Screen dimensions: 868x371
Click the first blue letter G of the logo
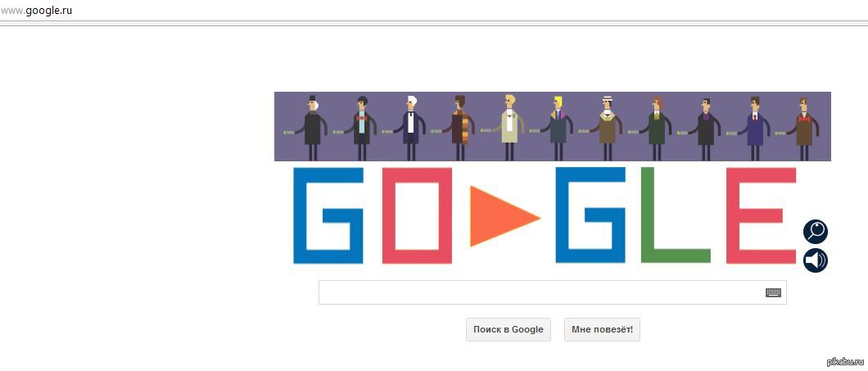(x=328, y=215)
